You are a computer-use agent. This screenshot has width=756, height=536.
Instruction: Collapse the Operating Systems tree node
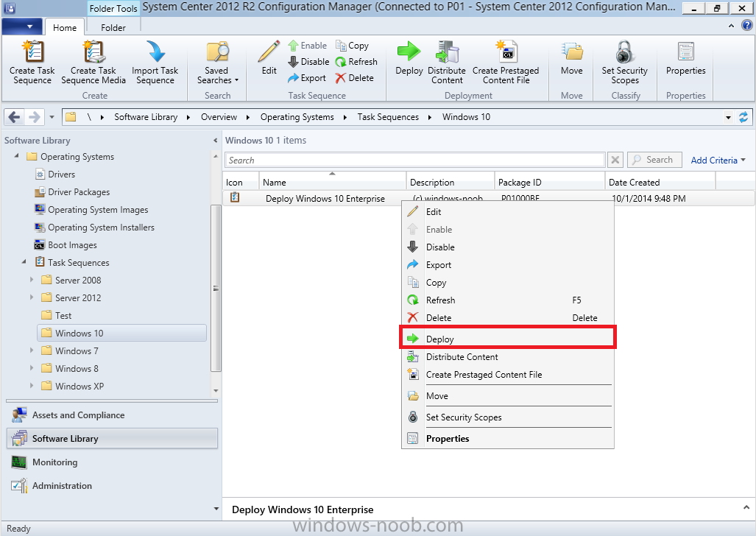coord(17,156)
